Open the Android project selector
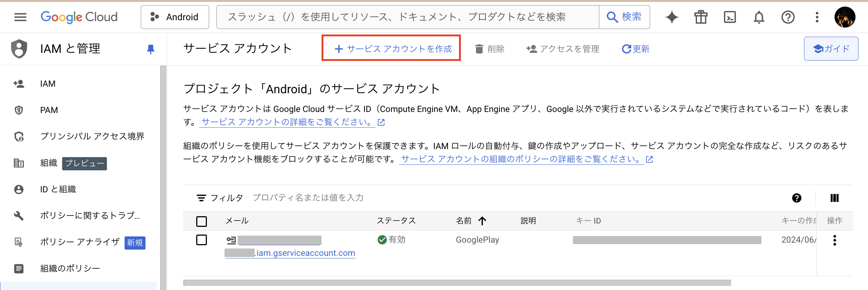This screenshot has height=290, width=868. click(175, 17)
